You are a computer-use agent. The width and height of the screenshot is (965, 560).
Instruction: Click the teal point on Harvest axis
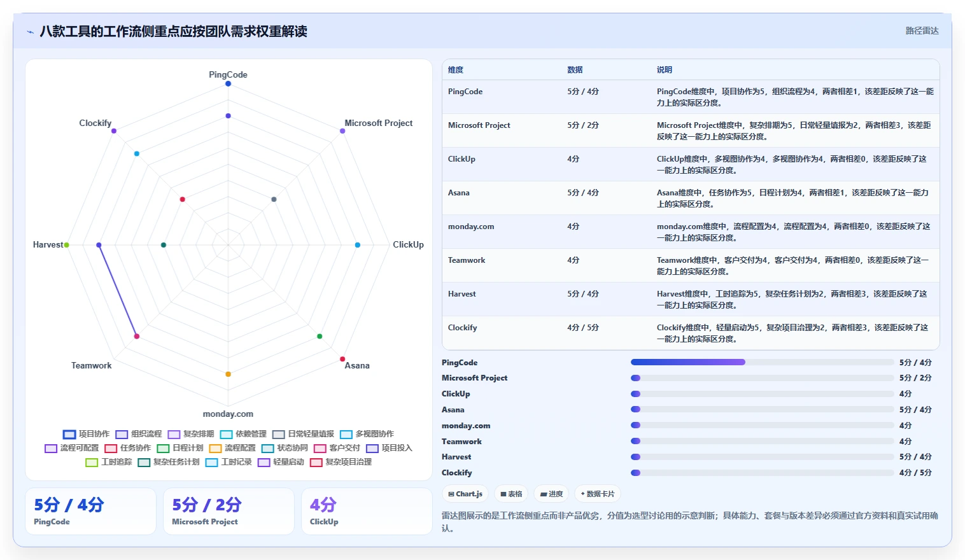164,245
